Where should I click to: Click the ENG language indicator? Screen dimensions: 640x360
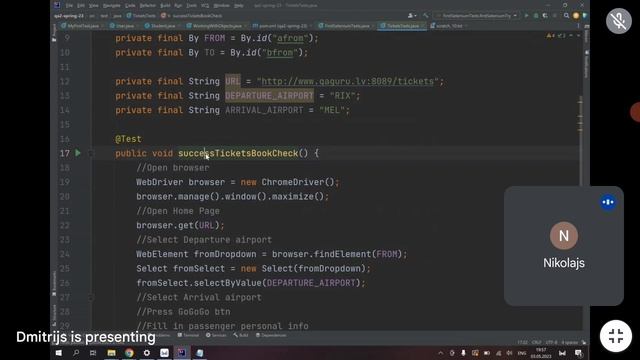(x=522, y=353)
